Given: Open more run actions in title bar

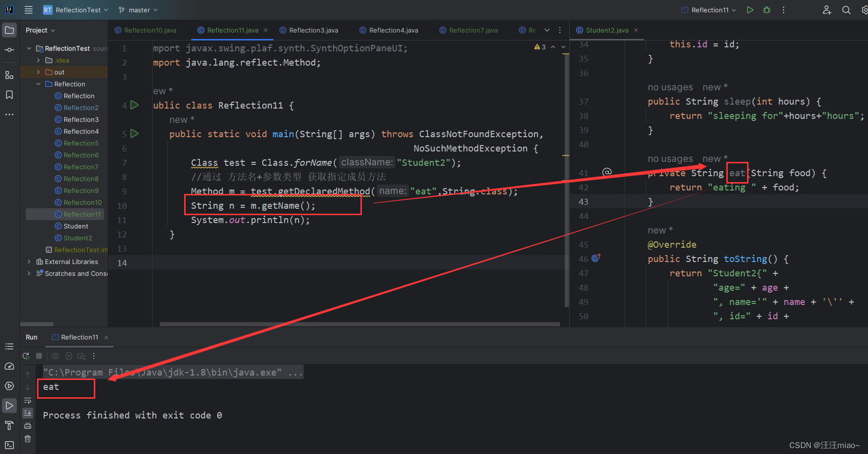Looking at the screenshot, I should coord(784,10).
